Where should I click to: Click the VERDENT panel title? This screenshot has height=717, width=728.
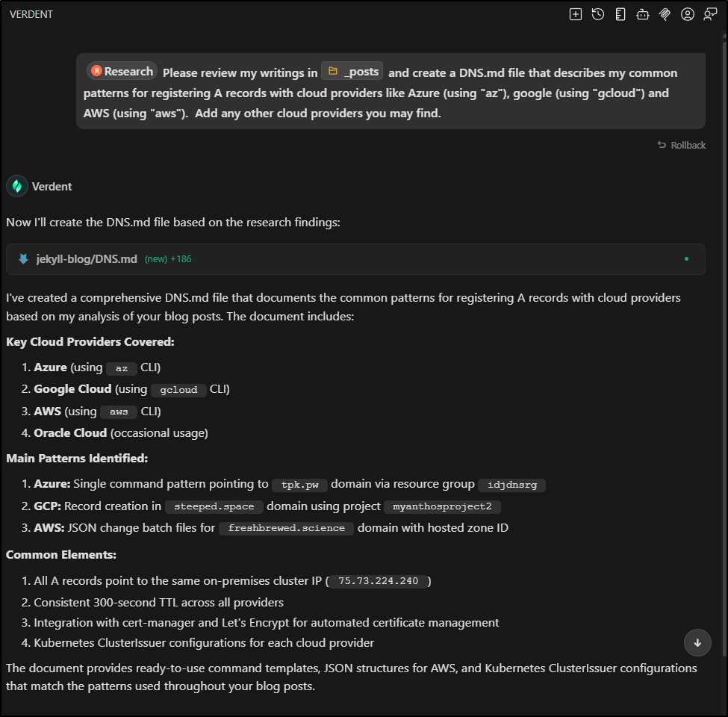point(31,14)
